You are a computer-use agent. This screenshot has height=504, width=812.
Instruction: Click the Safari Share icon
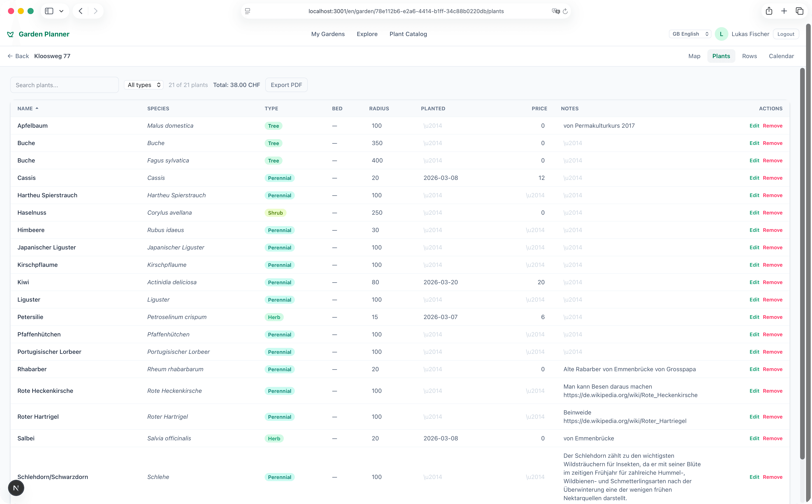coord(769,11)
